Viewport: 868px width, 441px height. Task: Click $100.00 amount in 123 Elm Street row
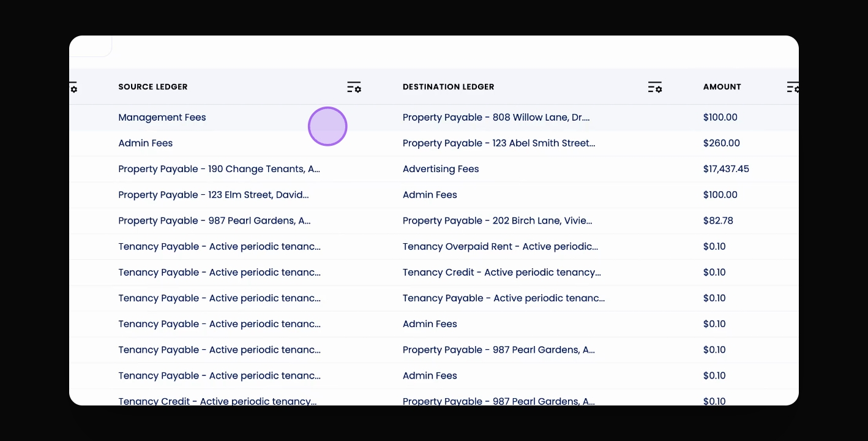click(x=720, y=195)
